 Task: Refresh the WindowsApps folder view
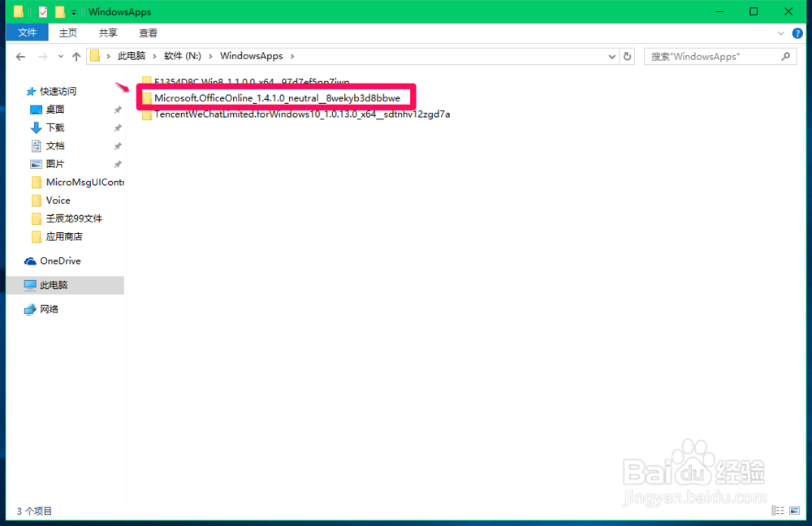tap(627, 56)
